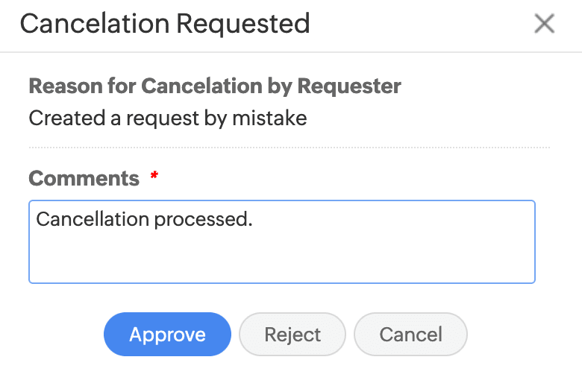The width and height of the screenshot is (582, 392).
Task: Reject the cancelation request
Action: (x=292, y=334)
